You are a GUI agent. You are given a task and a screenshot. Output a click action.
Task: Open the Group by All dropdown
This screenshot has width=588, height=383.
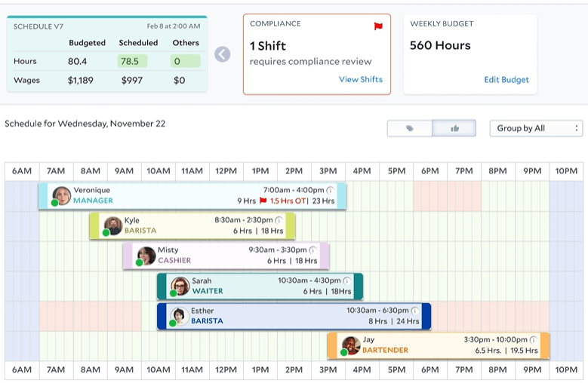pyautogui.click(x=536, y=128)
